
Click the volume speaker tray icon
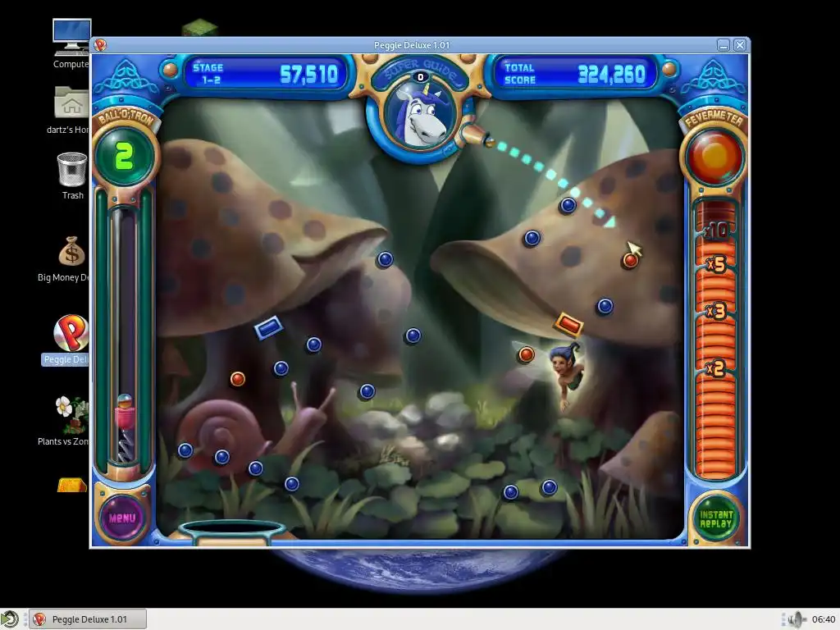pyautogui.click(x=796, y=619)
